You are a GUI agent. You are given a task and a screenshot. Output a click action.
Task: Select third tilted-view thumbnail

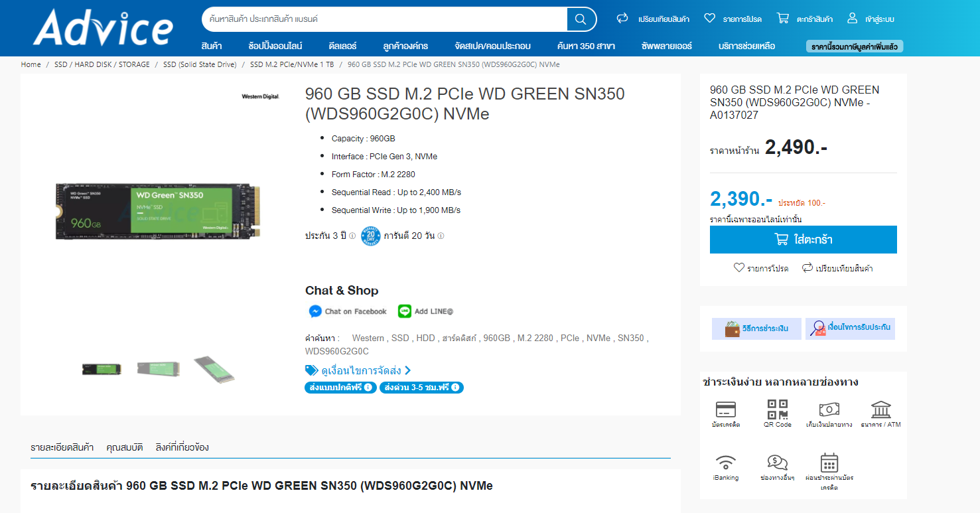coord(214,369)
